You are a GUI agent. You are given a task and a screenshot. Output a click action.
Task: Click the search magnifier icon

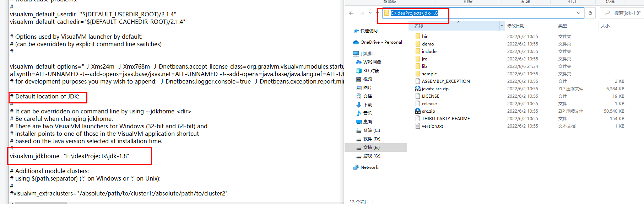[x=608, y=13]
